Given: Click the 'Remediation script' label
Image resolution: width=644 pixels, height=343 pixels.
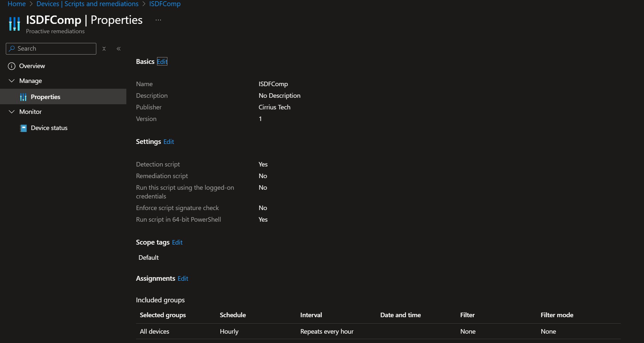Looking at the screenshot, I should [162, 176].
